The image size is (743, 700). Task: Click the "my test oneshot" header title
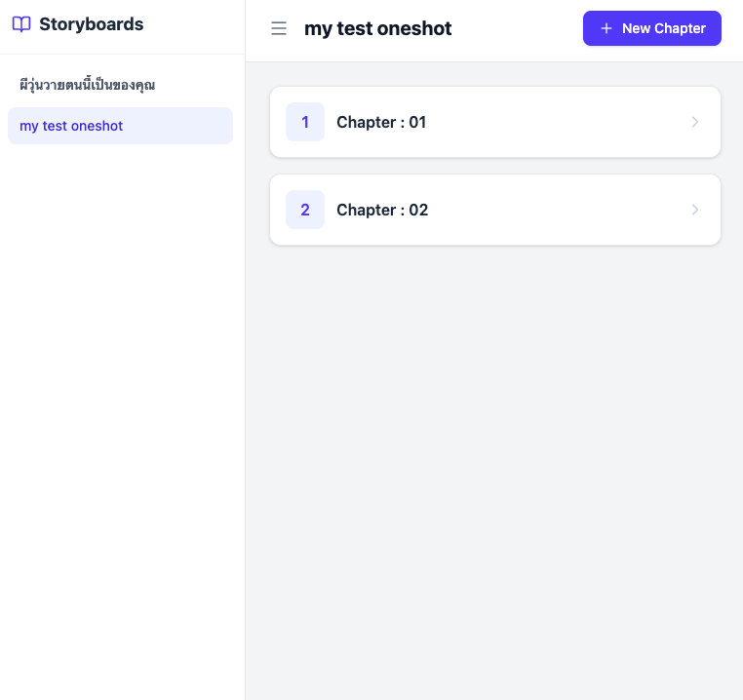(x=378, y=29)
